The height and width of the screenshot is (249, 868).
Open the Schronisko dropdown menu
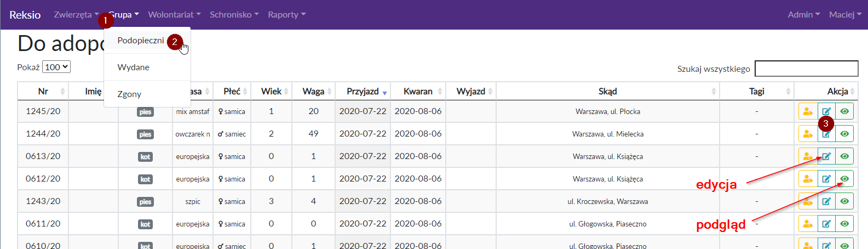[x=234, y=15]
